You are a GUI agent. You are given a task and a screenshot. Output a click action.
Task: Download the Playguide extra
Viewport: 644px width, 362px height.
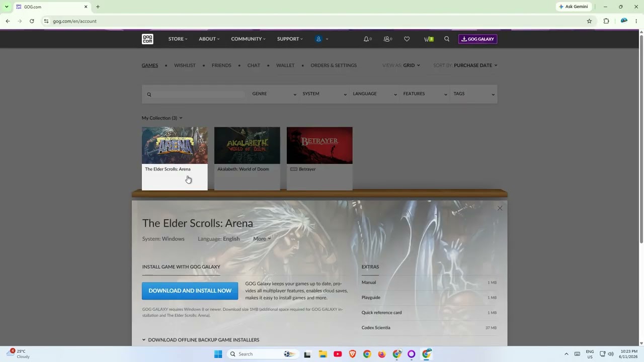click(x=429, y=298)
